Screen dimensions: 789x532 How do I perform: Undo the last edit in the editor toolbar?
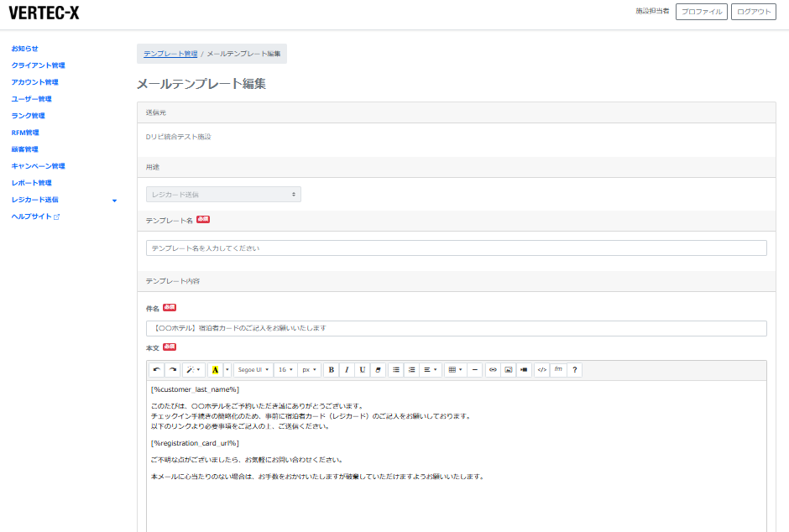click(x=156, y=369)
